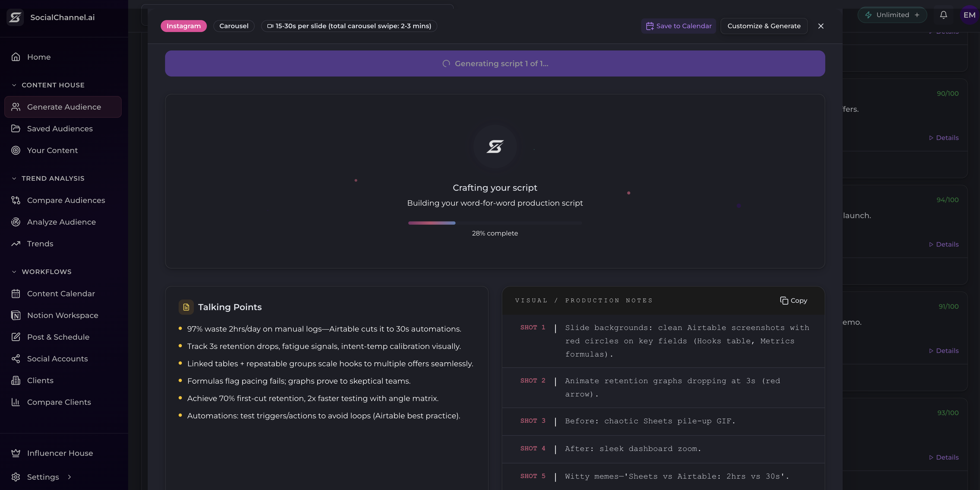Click the Instagram platform tag

(183, 26)
